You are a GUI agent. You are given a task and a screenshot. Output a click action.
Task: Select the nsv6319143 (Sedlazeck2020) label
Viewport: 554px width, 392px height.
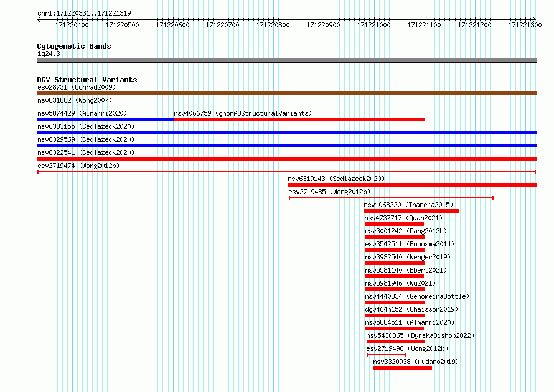coord(336,179)
